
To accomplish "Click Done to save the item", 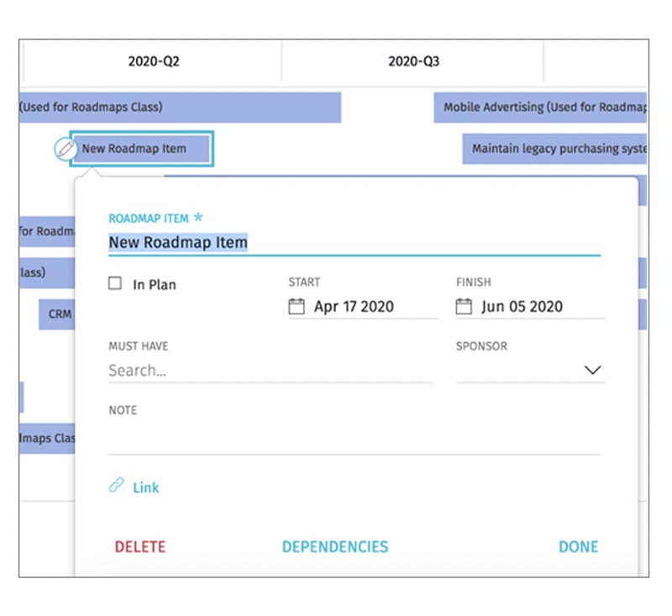I will [578, 546].
